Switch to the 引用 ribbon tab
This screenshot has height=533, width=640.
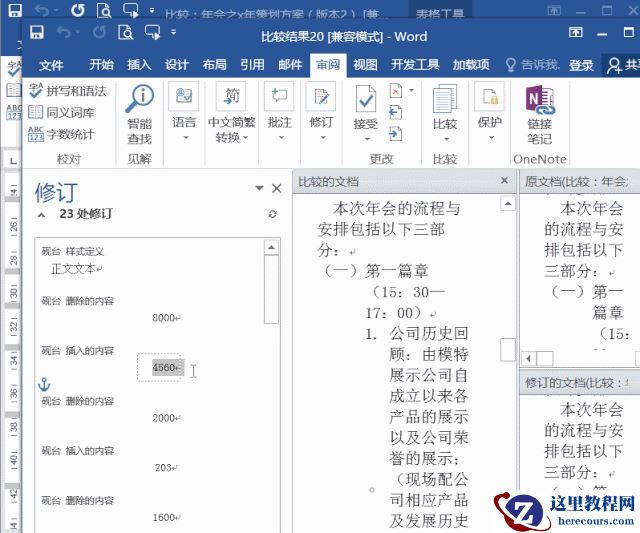[x=252, y=64]
